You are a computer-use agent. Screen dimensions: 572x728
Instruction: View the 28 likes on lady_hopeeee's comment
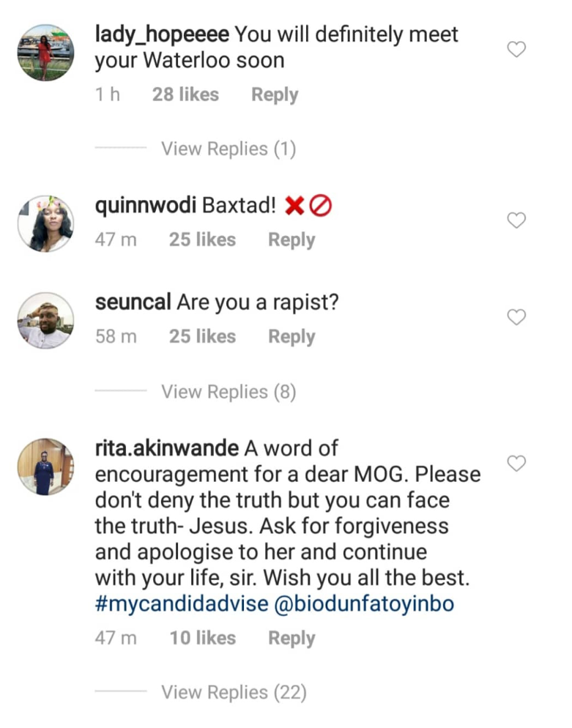[185, 94]
